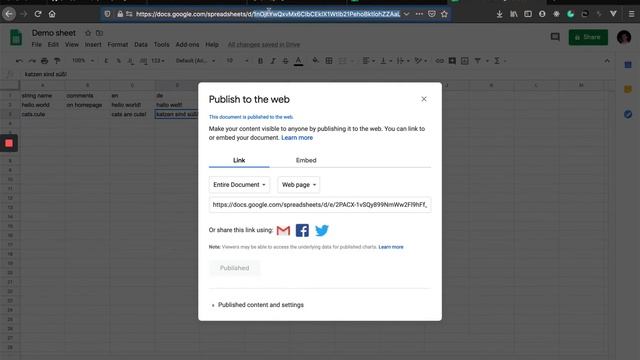Click the green Share button
This screenshot has width=640, height=360.
pyautogui.click(x=588, y=37)
